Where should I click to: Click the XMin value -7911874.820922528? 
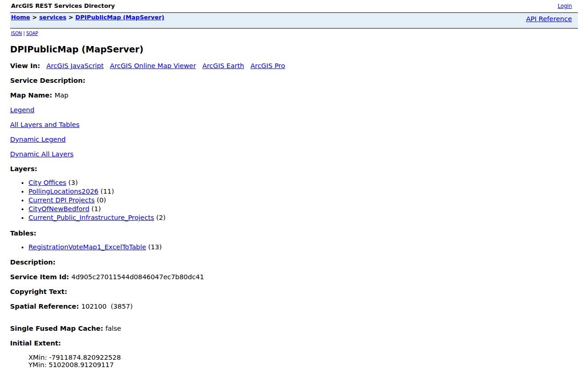(x=85, y=357)
